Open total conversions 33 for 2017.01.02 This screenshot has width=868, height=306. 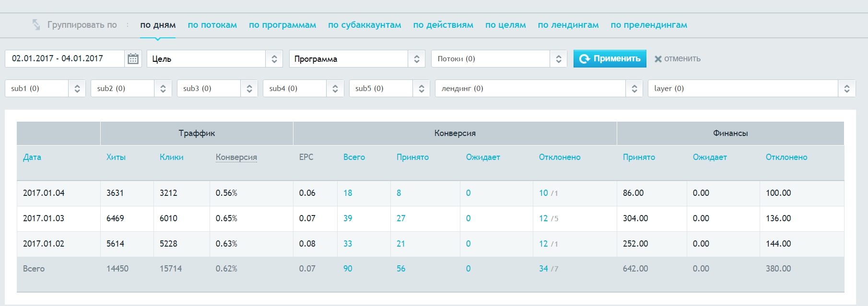pyautogui.click(x=348, y=244)
